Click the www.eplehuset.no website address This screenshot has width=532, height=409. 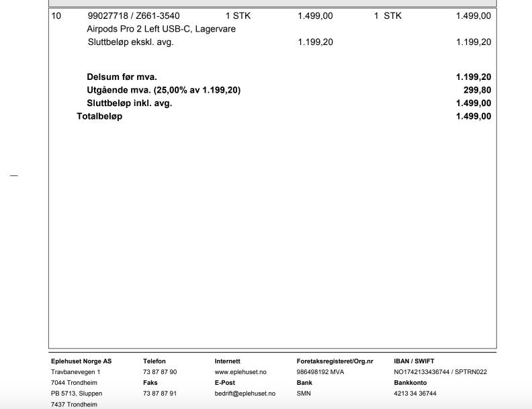tap(240, 372)
